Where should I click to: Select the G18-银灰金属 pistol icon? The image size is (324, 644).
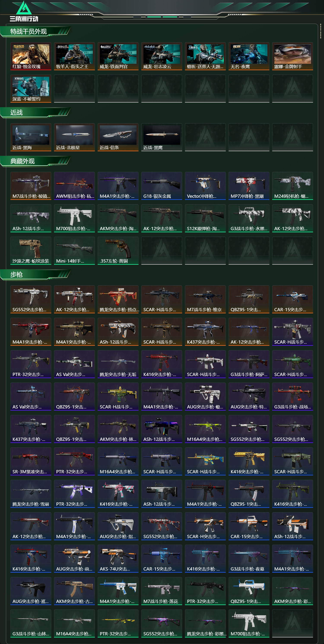pos(162,186)
